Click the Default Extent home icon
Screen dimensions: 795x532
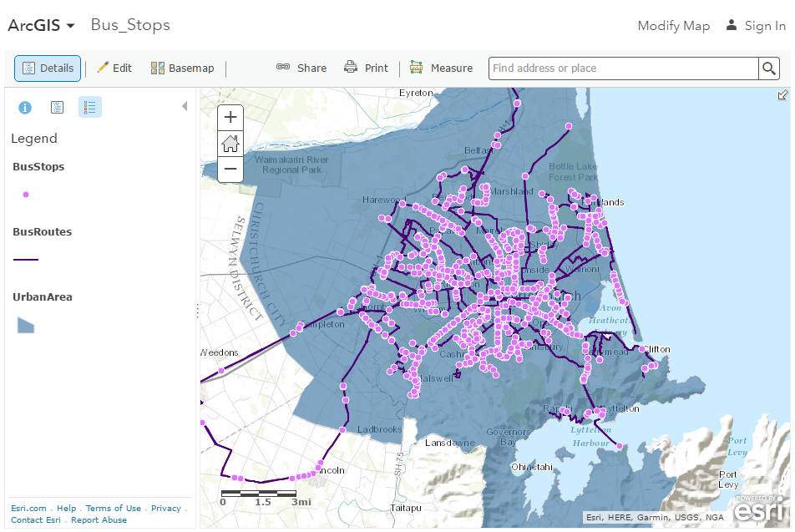(x=230, y=144)
